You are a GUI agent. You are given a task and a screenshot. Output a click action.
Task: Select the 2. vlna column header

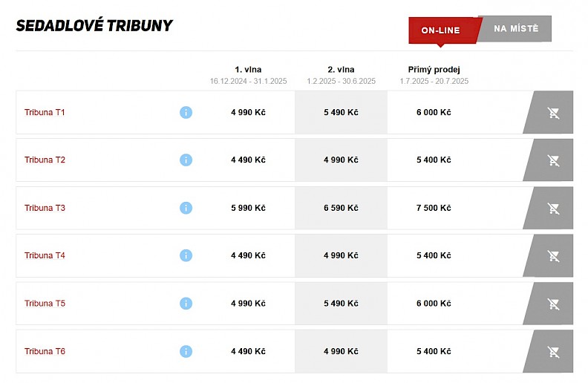click(341, 70)
